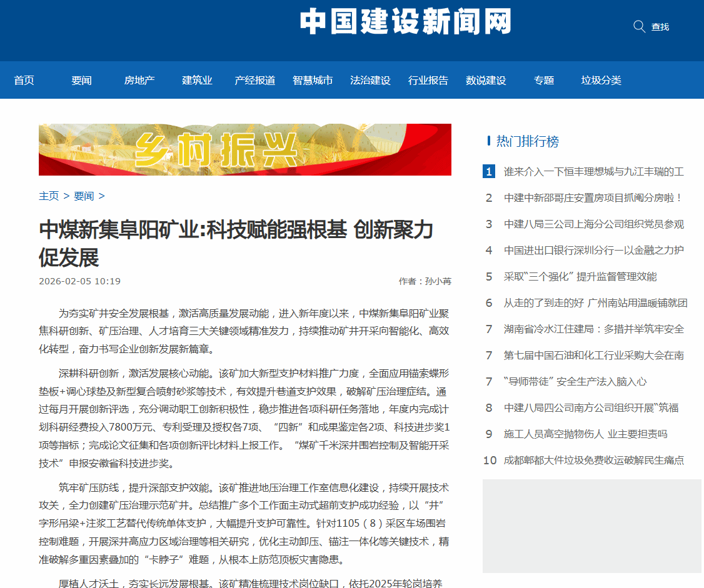This screenshot has height=588, width=704.
Task: Open the 湖南省冷水江住建局 article link
Action: click(x=593, y=329)
